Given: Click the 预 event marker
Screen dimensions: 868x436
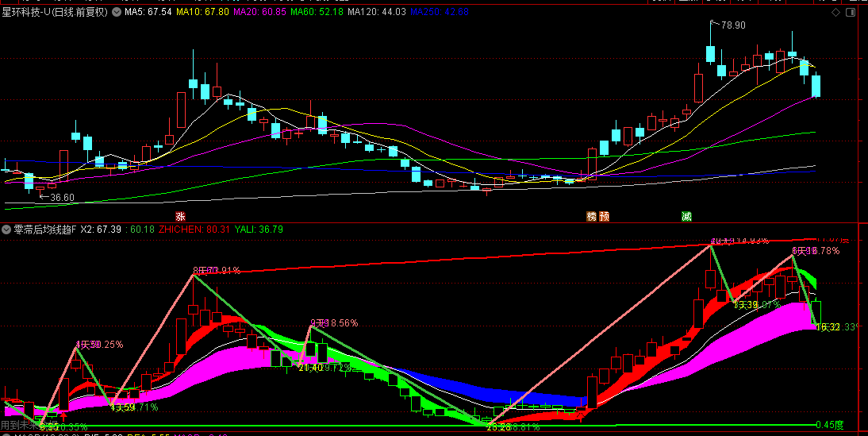Looking at the screenshot, I should tap(604, 216).
